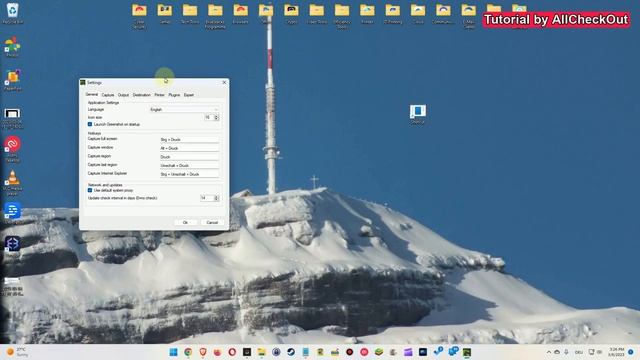Image resolution: width=640 pixels, height=360 pixels.
Task: Click the clock and date in taskbar
Action: coord(616,352)
